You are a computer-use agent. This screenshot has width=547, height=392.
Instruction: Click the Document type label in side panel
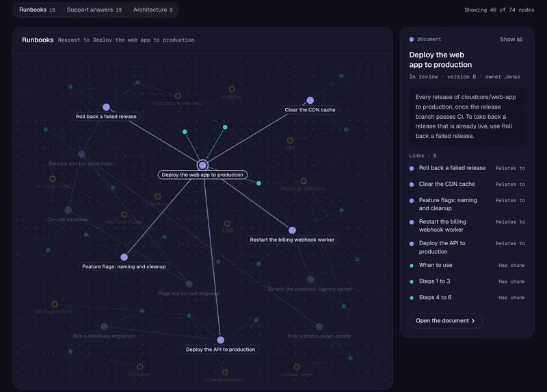tap(429, 40)
